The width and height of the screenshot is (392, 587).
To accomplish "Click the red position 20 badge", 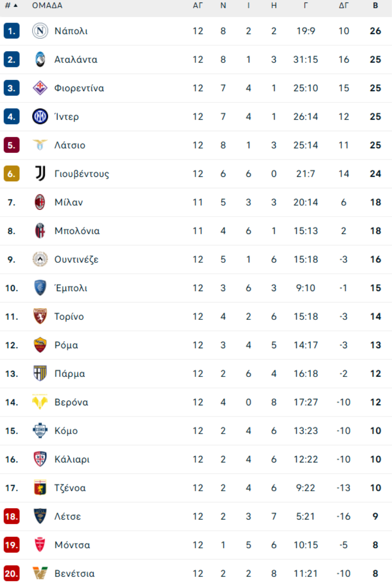I will pyautogui.click(x=11, y=573).
